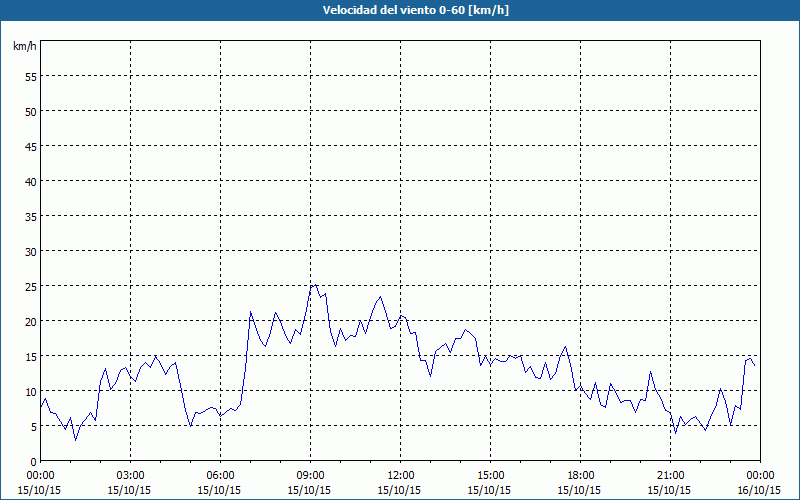This screenshot has width=800, height=500.
Task: Click the y-axis value 35
Action: click(x=31, y=216)
